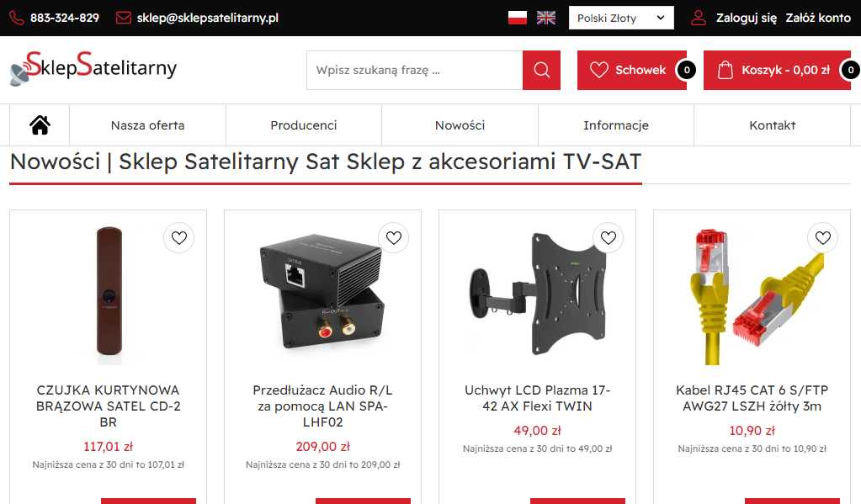This screenshot has width=861, height=504.
Task: Click the SklepSatelitarny logo
Action: 93,68
